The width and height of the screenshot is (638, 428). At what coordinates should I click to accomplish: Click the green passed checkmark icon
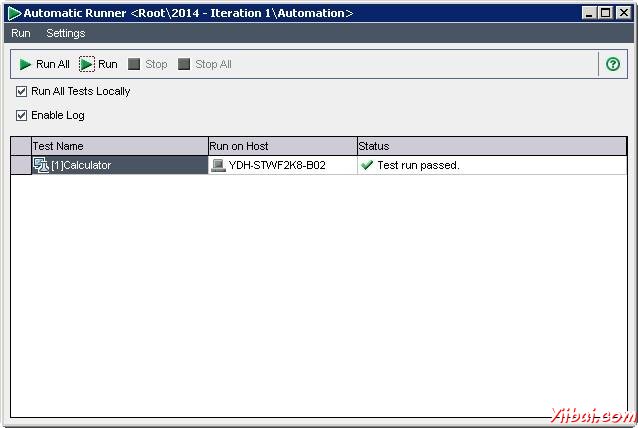(x=367, y=165)
